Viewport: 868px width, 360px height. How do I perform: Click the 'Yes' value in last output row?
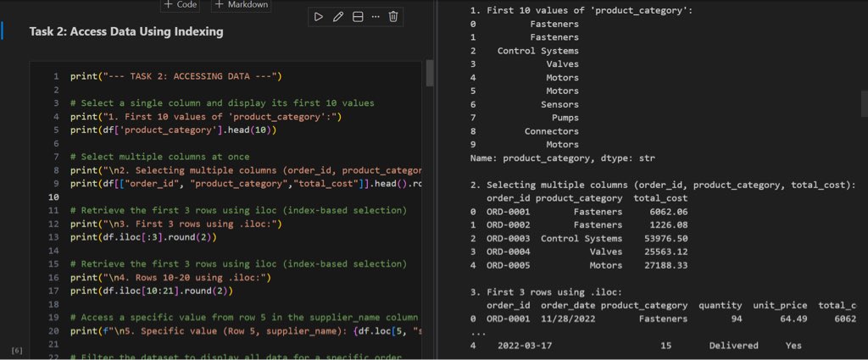[793, 346]
